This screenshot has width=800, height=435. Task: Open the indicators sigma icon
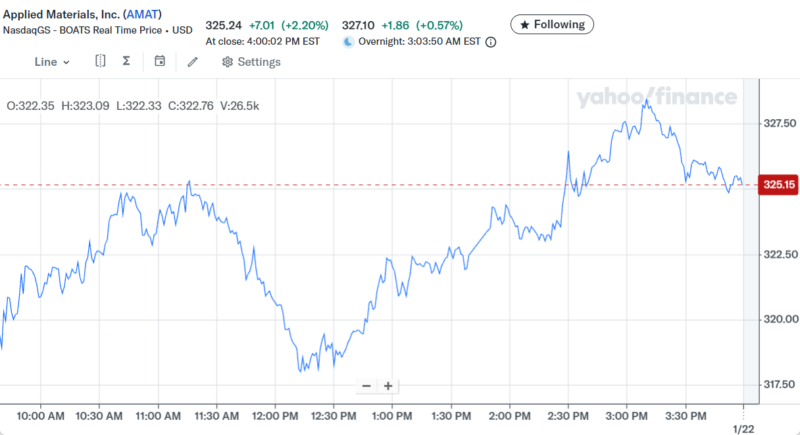127,62
